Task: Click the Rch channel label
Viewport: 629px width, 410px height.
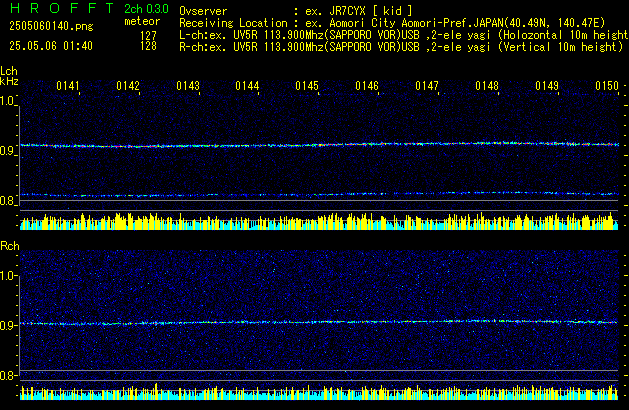Action: click(x=10, y=246)
